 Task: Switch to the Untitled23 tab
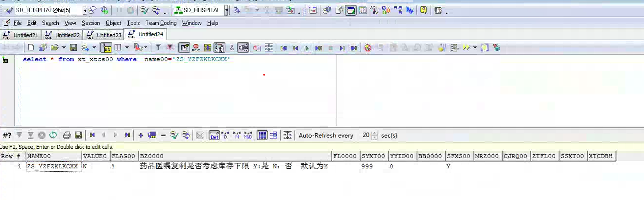click(x=104, y=35)
